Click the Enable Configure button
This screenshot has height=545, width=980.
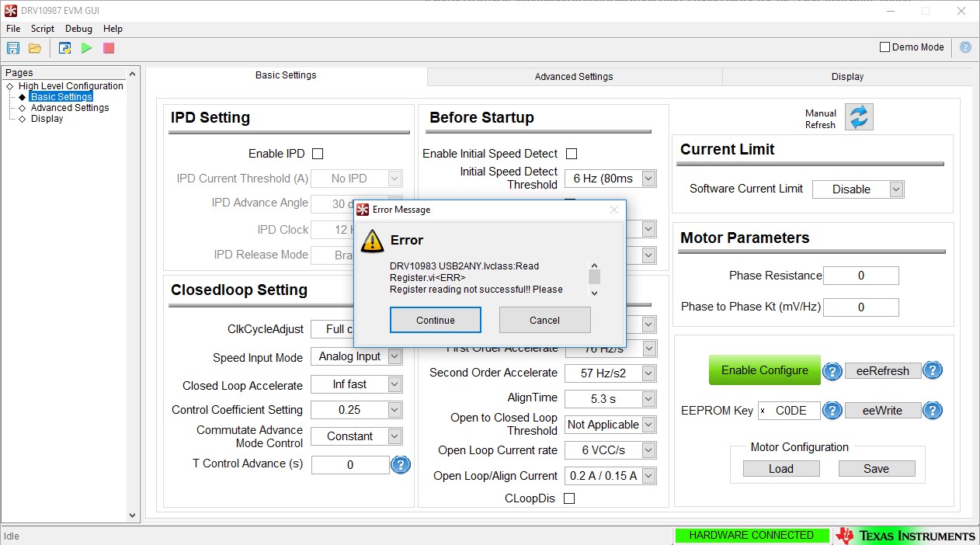pos(765,370)
